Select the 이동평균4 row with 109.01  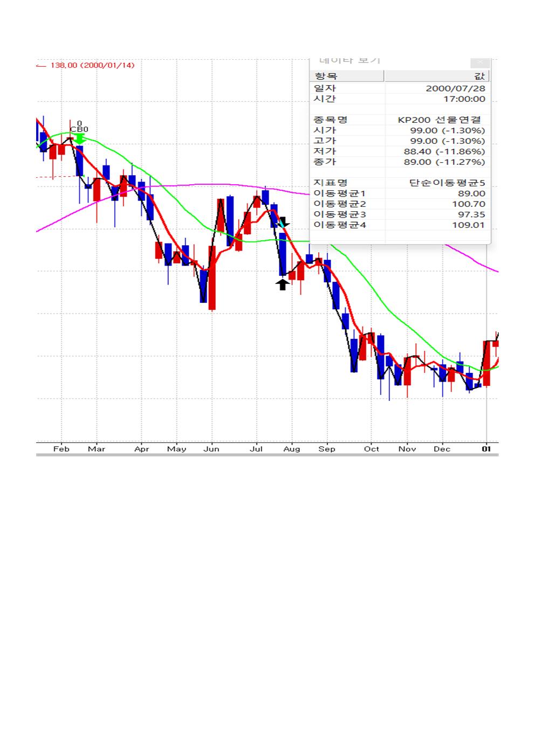(400, 225)
